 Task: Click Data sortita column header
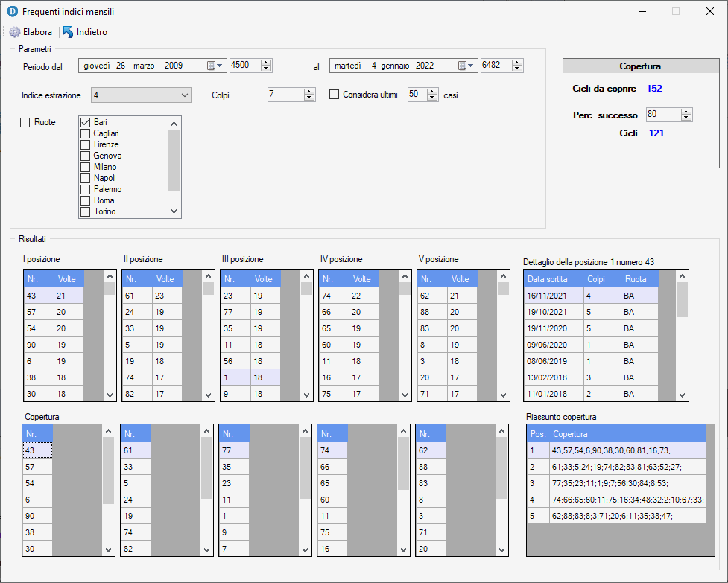pos(554,279)
